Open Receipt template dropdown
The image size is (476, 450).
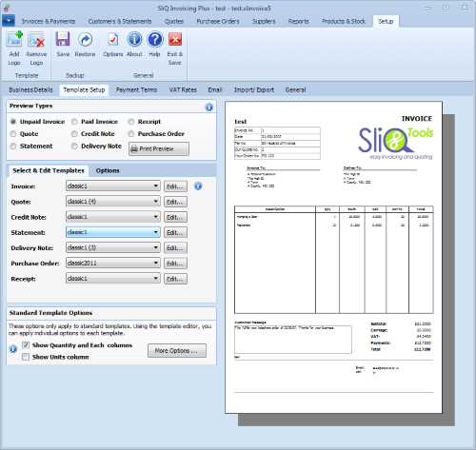pyautogui.click(x=113, y=279)
